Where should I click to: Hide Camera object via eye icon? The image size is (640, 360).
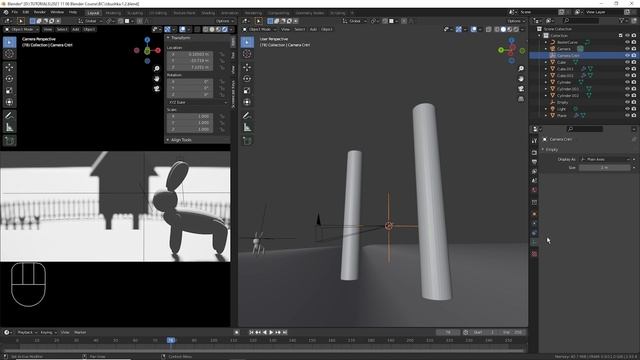tap(627, 49)
